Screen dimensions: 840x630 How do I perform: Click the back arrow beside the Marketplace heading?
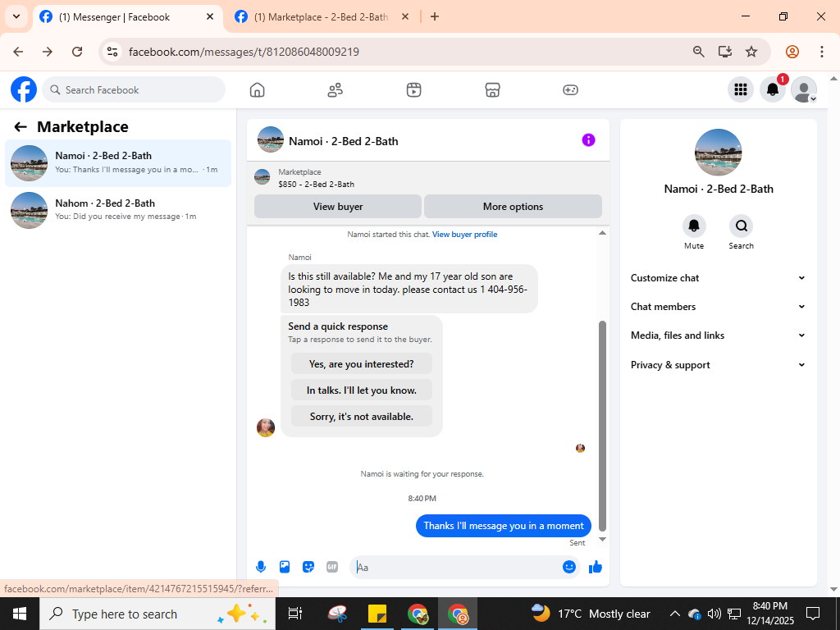tap(21, 127)
